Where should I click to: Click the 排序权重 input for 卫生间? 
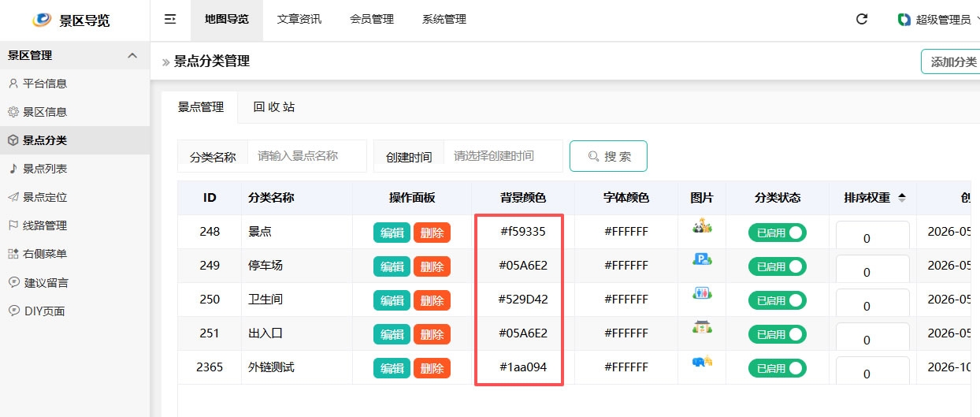[x=872, y=303]
